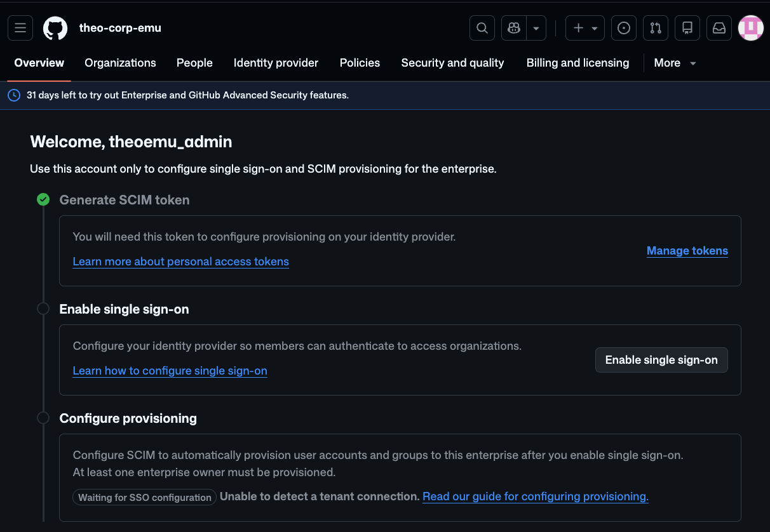Screen dimensions: 770x532
Task: View pull requests icon in header
Action: tap(656, 28)
